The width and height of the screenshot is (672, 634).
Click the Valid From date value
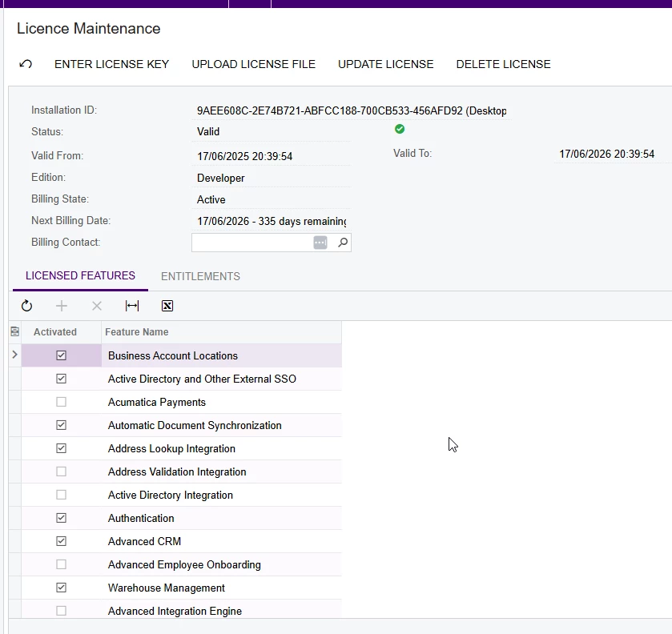point(245,156)
